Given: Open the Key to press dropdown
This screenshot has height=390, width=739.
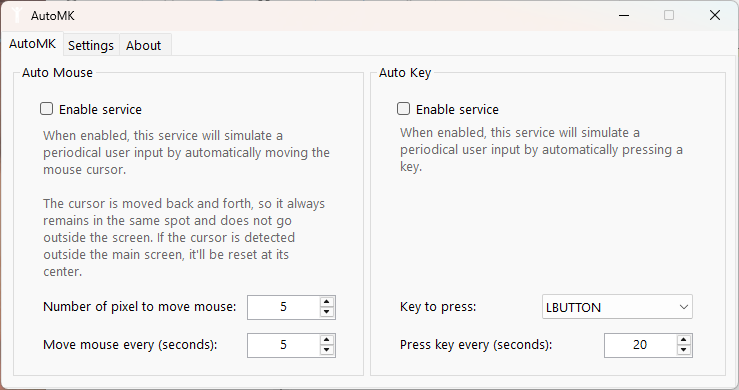Looking at the screenshot, I should coord(617,307).
